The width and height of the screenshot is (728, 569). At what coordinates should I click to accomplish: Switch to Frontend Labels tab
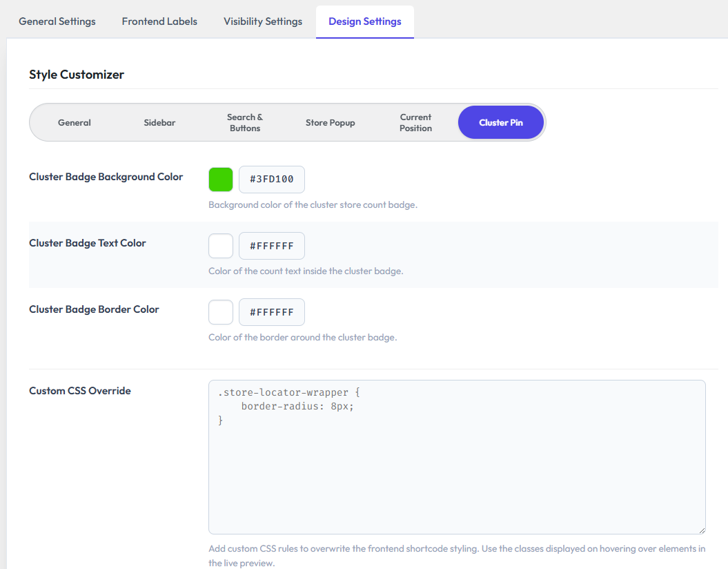click(x=159, y=21)
